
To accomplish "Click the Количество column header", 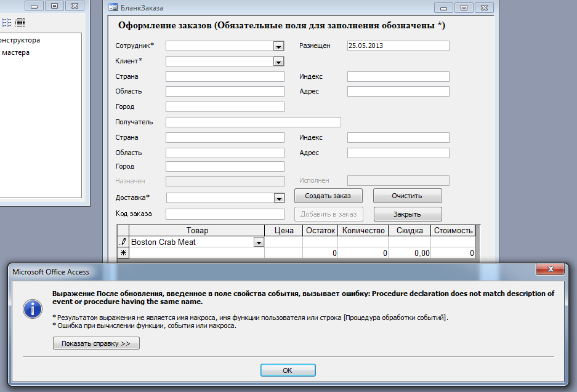I will 363,231.
